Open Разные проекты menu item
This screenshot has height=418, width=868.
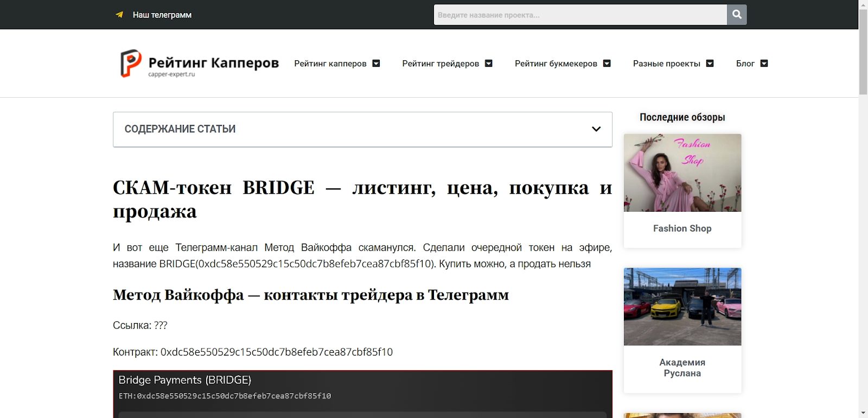[667, 64]
